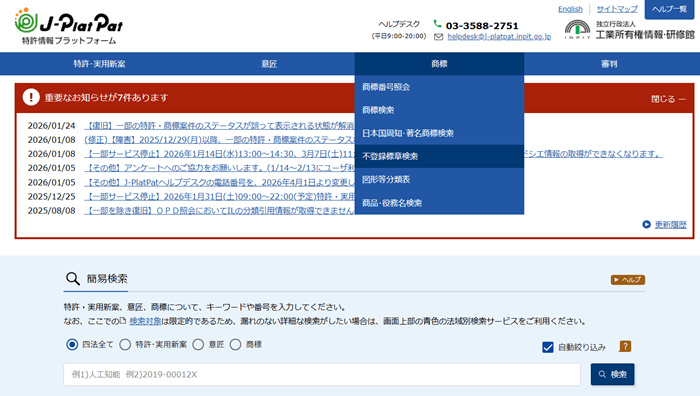This screenshot has width=700, height=396.
Task: Select the 商標 radio button
Action: 235,344
